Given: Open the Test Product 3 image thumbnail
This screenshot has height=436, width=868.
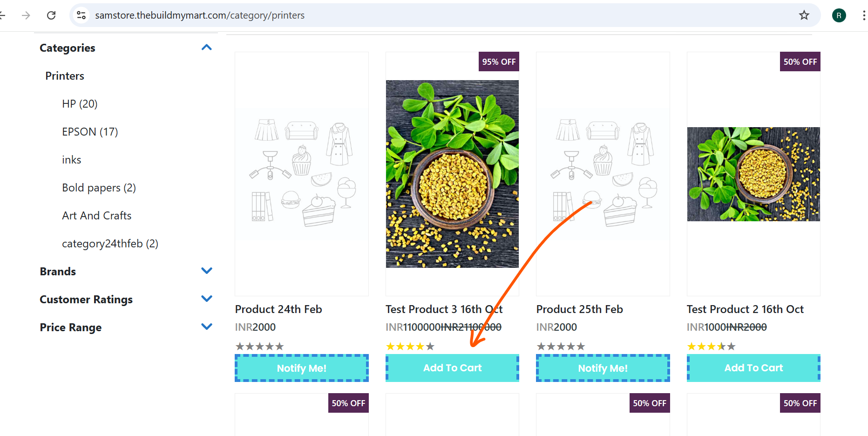Looking at the screenshot, I should (x=452, y=174).
